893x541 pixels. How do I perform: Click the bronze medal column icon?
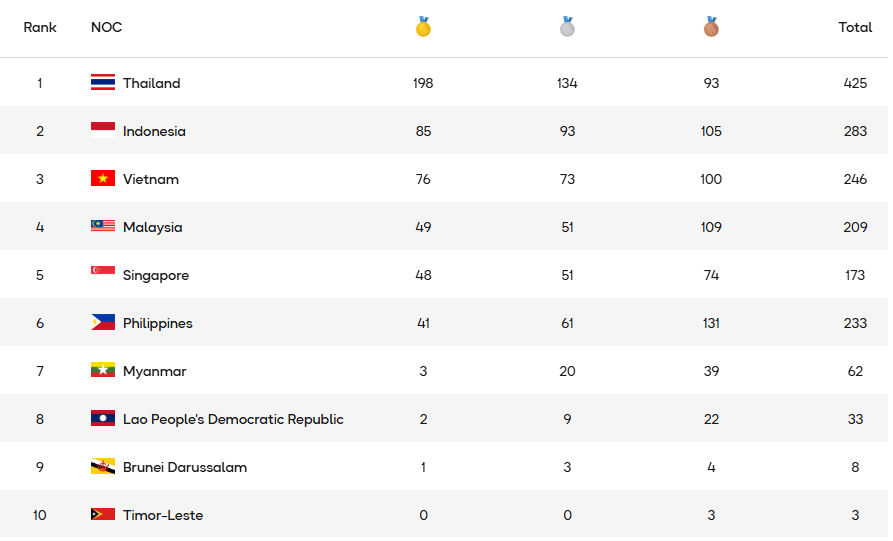pyautogui.click(x=711, y=27)
